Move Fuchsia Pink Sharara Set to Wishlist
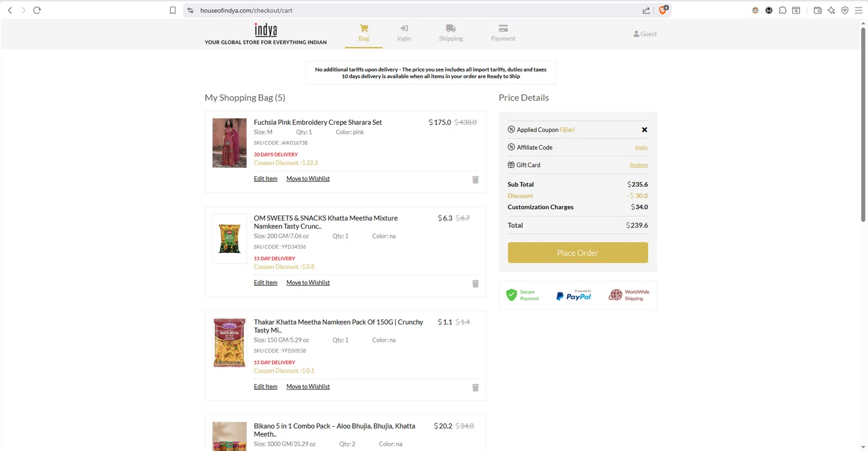 [x=308, y=179]
